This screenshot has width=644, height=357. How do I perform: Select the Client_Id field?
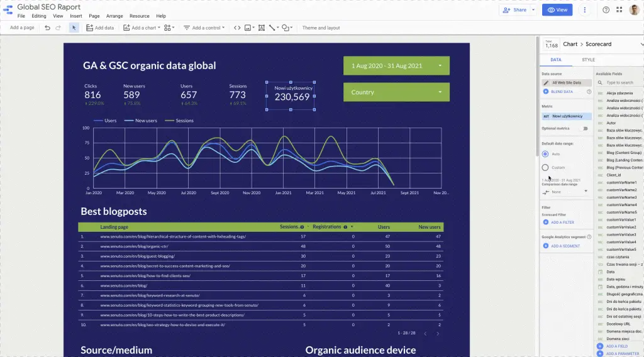tap(614, 175)
